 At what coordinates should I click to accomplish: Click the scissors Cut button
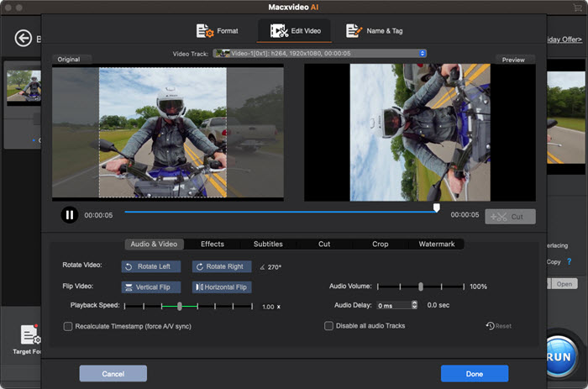[x=510, y=217]
